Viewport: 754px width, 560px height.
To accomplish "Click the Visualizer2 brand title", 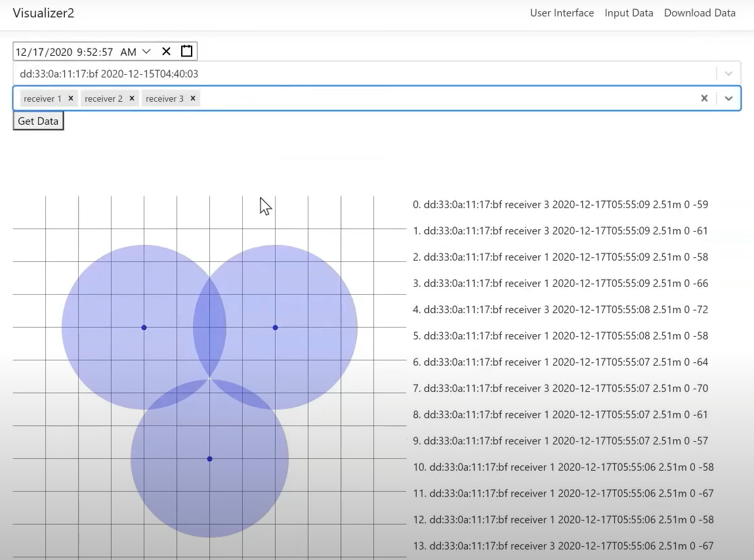I will (x=43, y=13).
